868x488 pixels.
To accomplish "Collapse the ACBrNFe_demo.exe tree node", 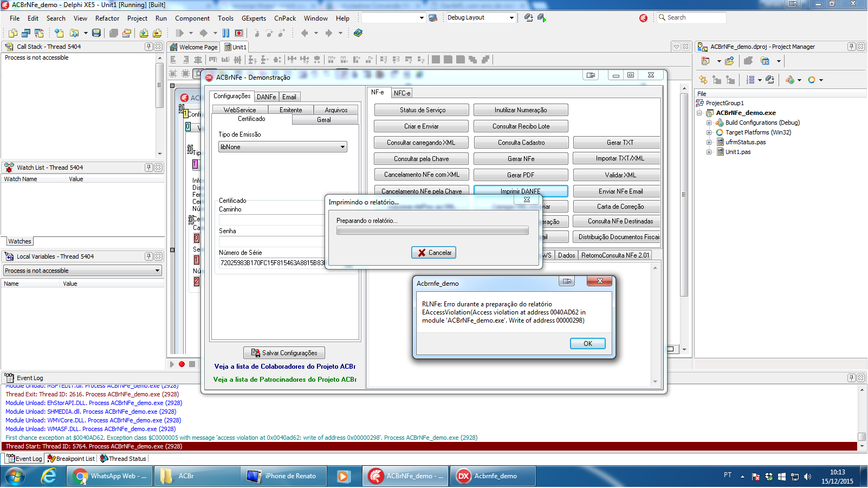I will click(699, 113).
